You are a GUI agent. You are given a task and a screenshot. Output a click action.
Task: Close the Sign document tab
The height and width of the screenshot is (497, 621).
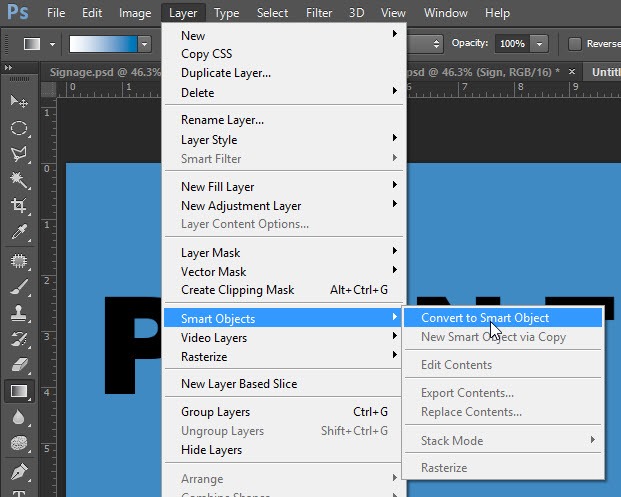pos(571,72)
